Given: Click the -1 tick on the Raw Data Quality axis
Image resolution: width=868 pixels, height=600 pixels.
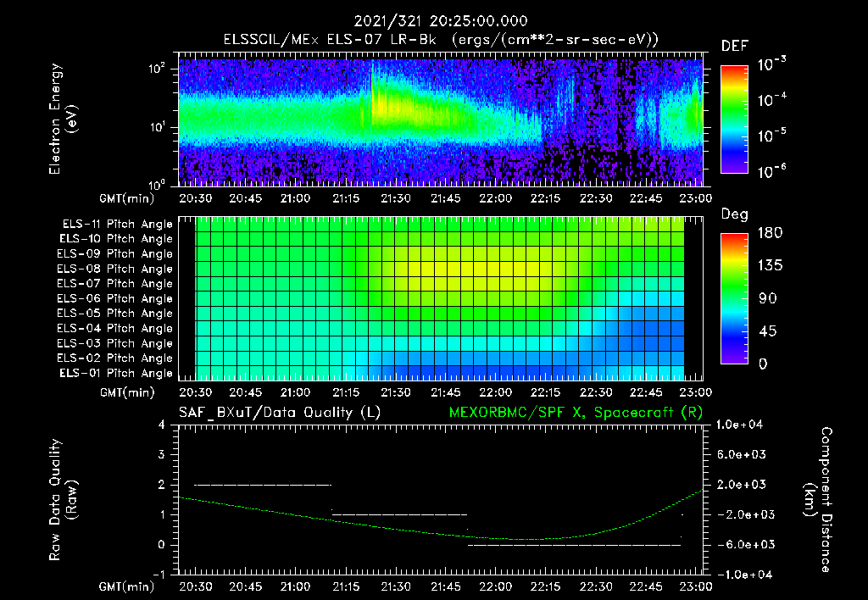Looking at the screenshot, I should [x=159, y=575].
